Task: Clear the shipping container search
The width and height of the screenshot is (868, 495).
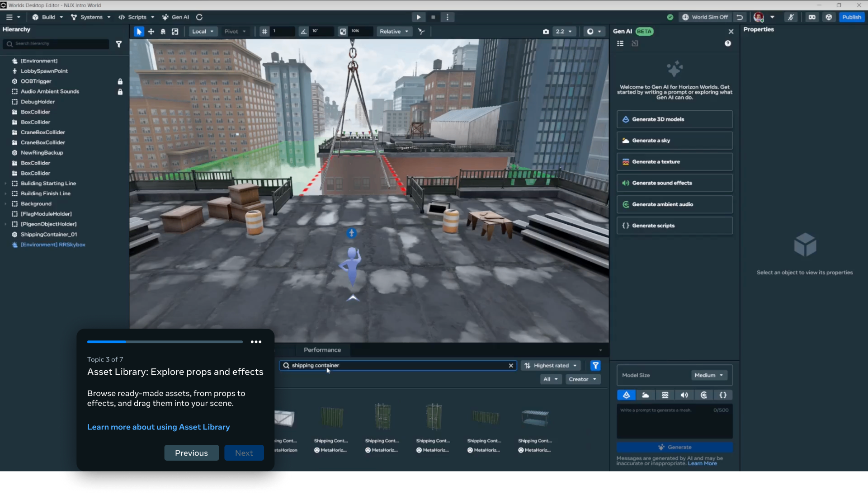Action: (x=511, y=366)
